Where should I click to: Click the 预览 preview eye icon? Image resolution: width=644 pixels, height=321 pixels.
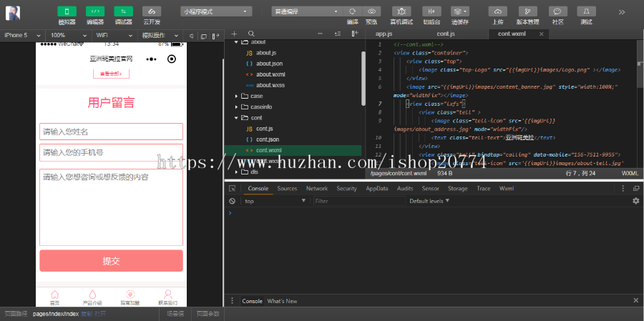(371, 11)
